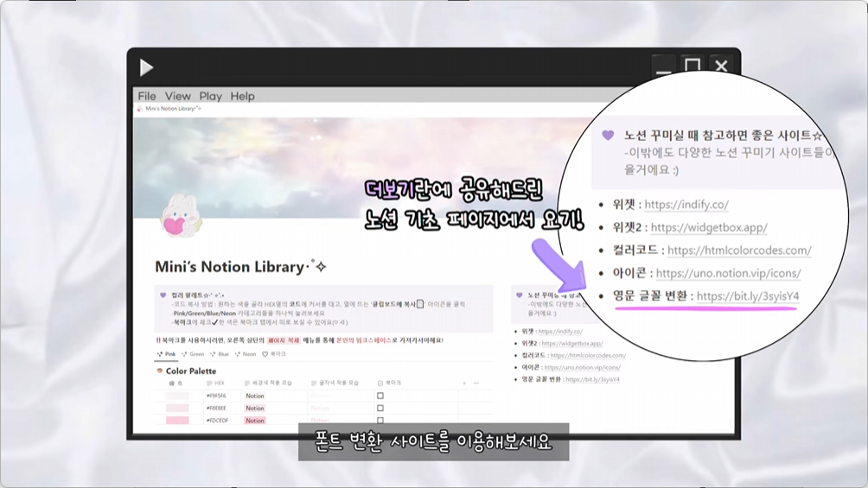
Task: Click the Color Palette database title
Action: (x=191, y=371)
